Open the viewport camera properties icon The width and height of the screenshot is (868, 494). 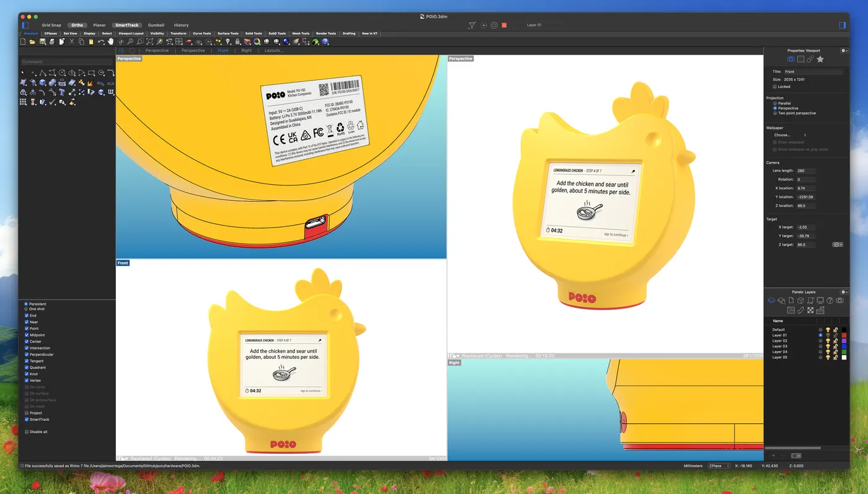pyautogui.click(x=791, y=59)
